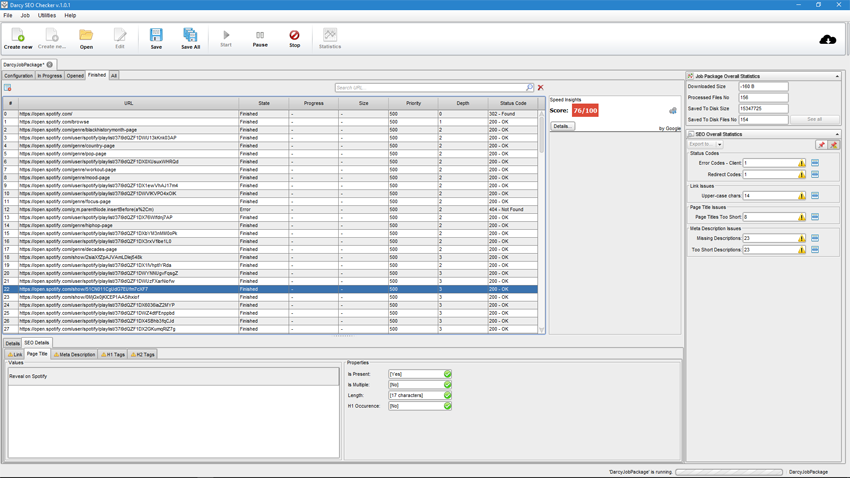
Task: Show list for Upper-case chars
Action: click(x=815, y=196)
